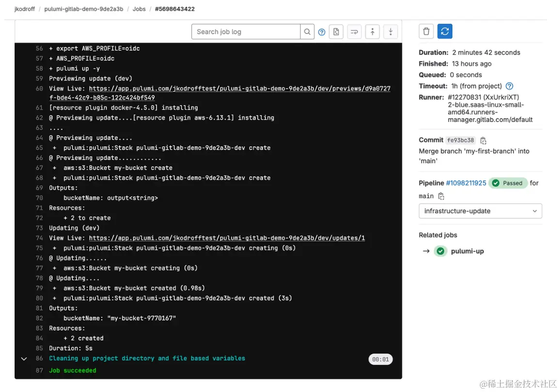Image resolution: width=560 pixels, height=392 pixels.
Task: Click the '+ 2 to create' log line
Action: pyautogui.click(x=87, y=218)
